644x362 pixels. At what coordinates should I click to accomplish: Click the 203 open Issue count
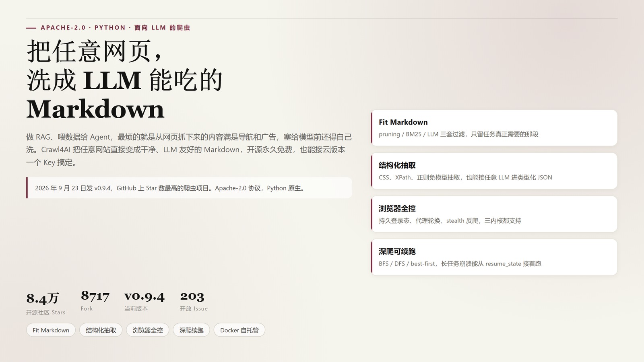pos(192,296)
